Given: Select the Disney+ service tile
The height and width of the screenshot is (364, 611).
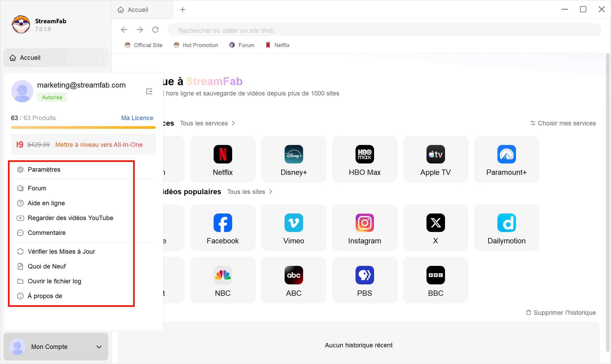Looking at the screenshot, I should [x=294, y=159].
